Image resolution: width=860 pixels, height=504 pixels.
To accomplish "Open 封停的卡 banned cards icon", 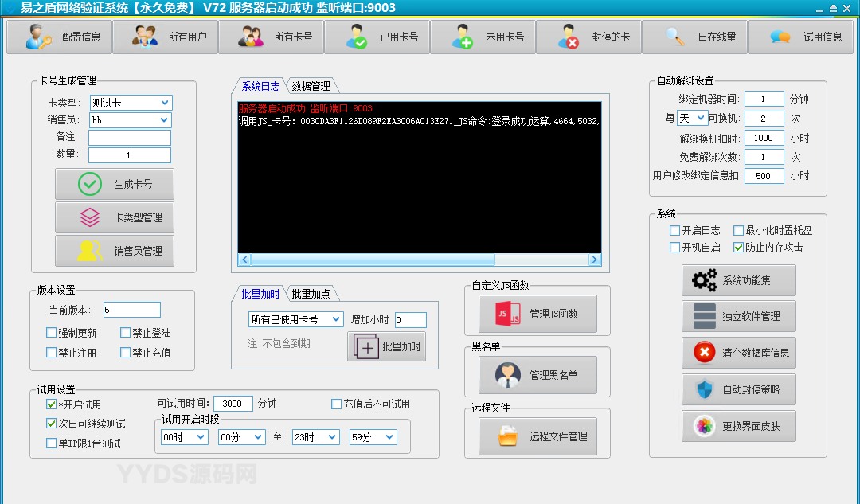I will click(x=569, y=37).
